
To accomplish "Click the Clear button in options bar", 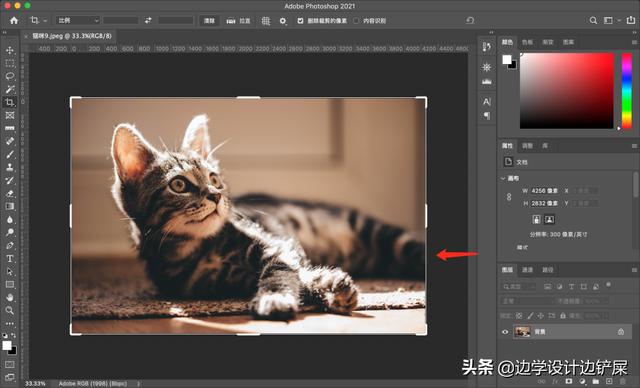I will (209, 20).
